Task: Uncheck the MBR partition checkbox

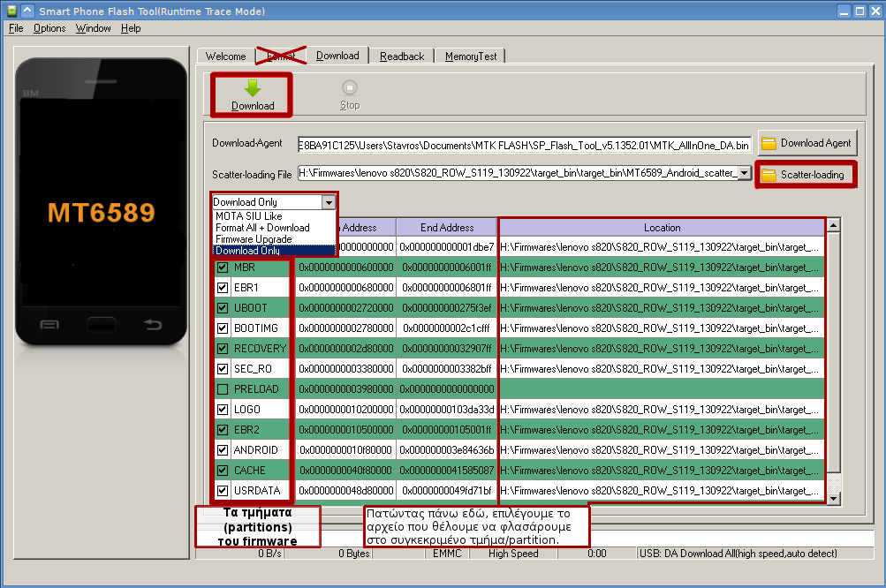Action: [223, 268]
